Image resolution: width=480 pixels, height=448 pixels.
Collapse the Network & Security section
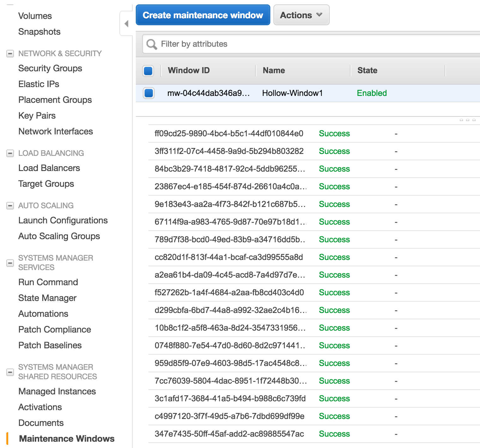[x=10, y=54]
